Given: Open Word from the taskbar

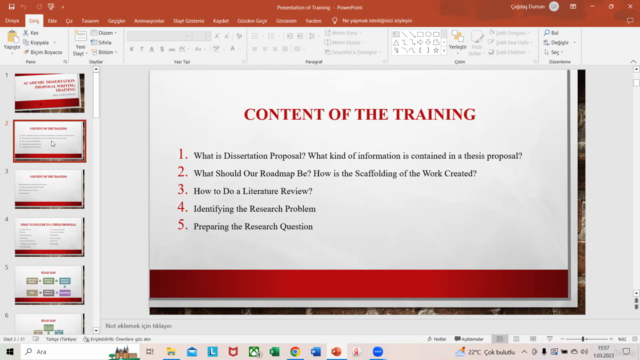Looking at the screenshot, I should point(316,351).
